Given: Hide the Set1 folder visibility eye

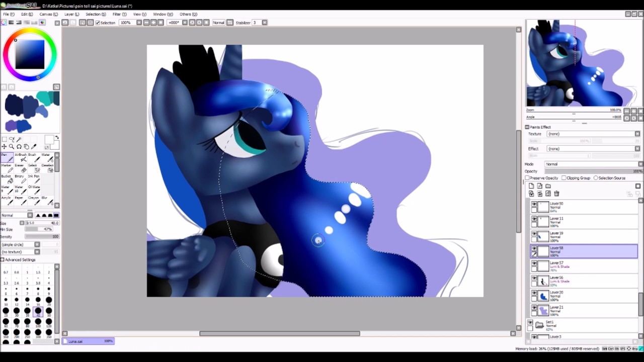Looking at the screenshot, I should tap(530, 322).
